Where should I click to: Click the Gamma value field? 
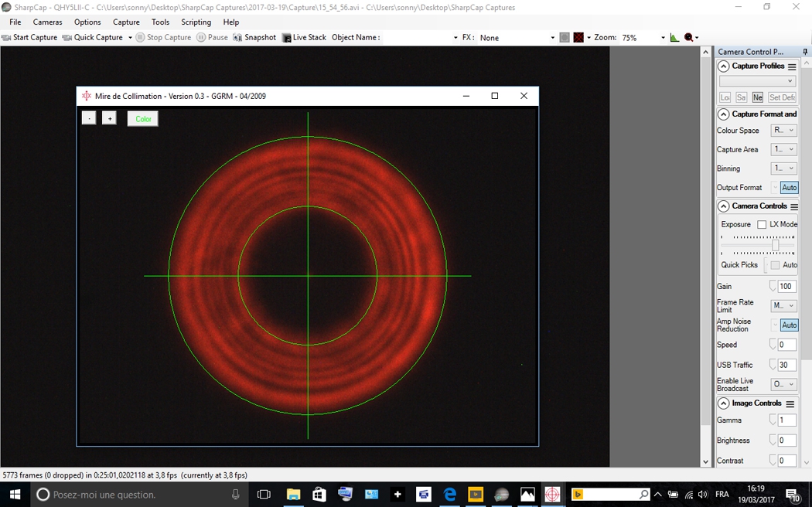click(786, 420)
